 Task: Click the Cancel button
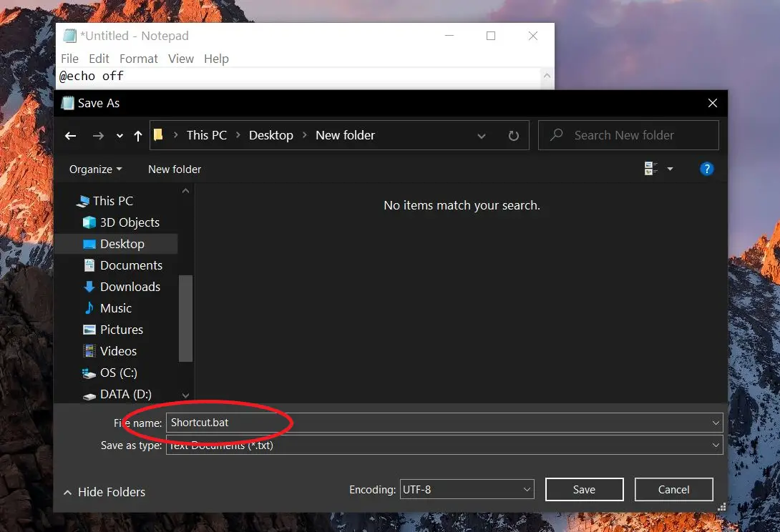[673, 490]
